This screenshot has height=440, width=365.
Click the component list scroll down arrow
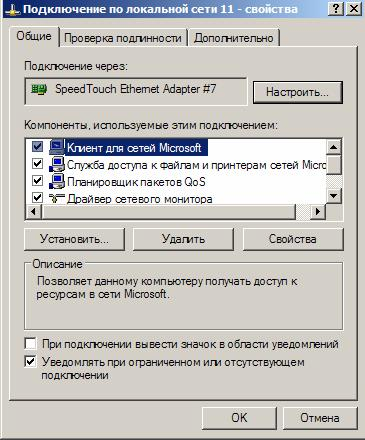(x=334, y=196)
